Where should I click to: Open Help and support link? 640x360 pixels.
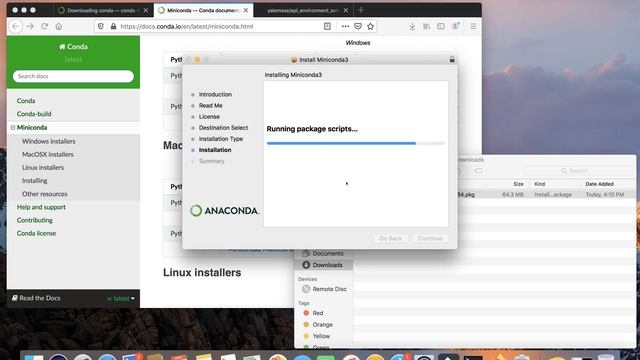(x=41, y=207)
